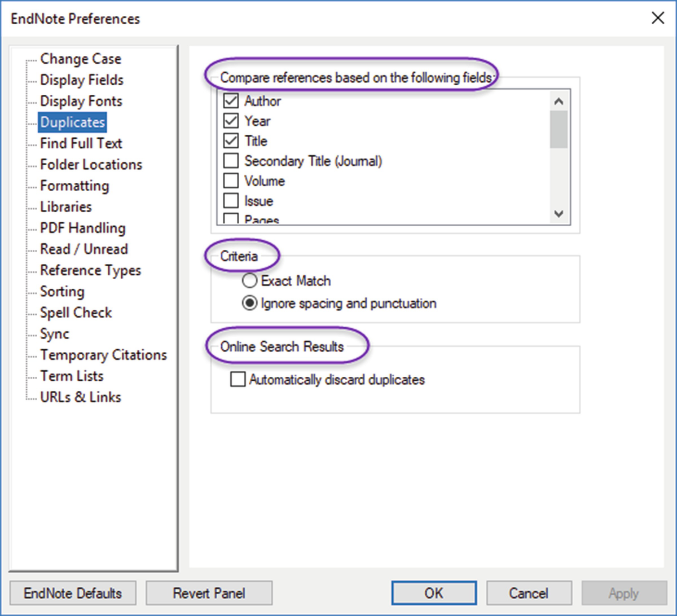Select the Duplicates preferences item
This screenshot has height=616, width=677.
[x=72, y=122]
